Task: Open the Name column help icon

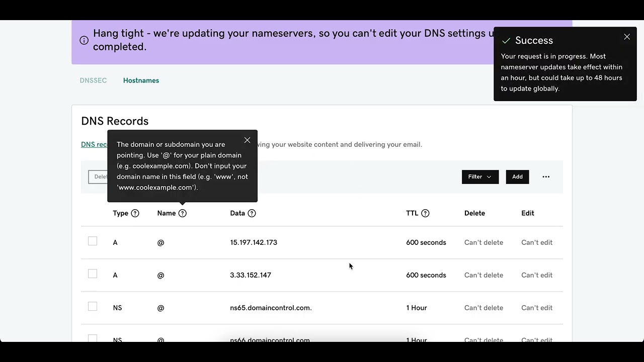Action: click(x=183, y=213)
